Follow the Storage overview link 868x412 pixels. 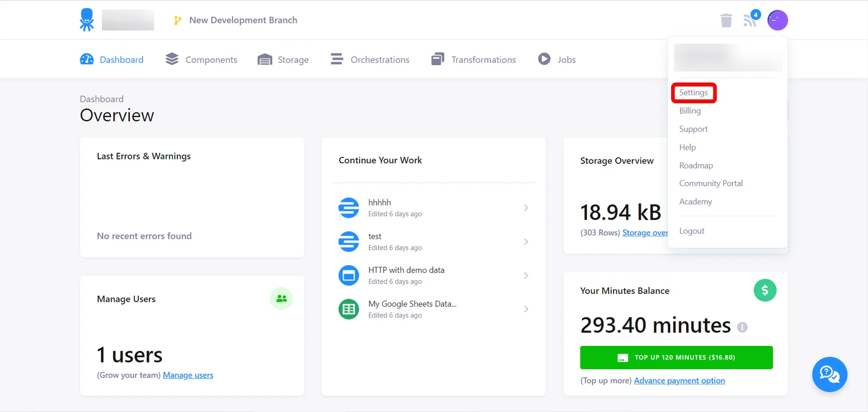(645, 233)
